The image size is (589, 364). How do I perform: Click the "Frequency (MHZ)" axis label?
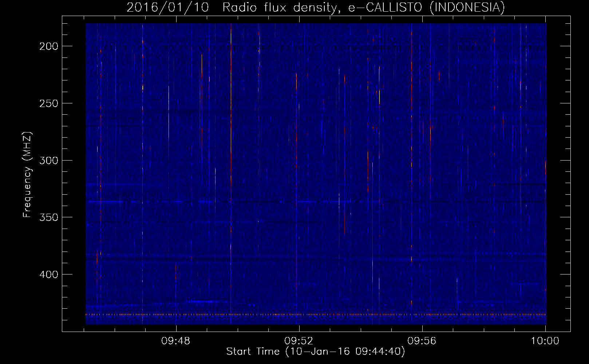coord(27,175)
